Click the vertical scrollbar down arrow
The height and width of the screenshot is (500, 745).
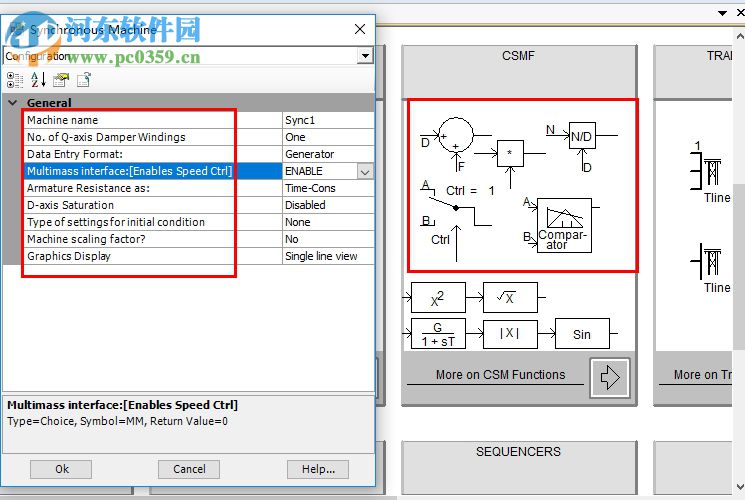740,487
